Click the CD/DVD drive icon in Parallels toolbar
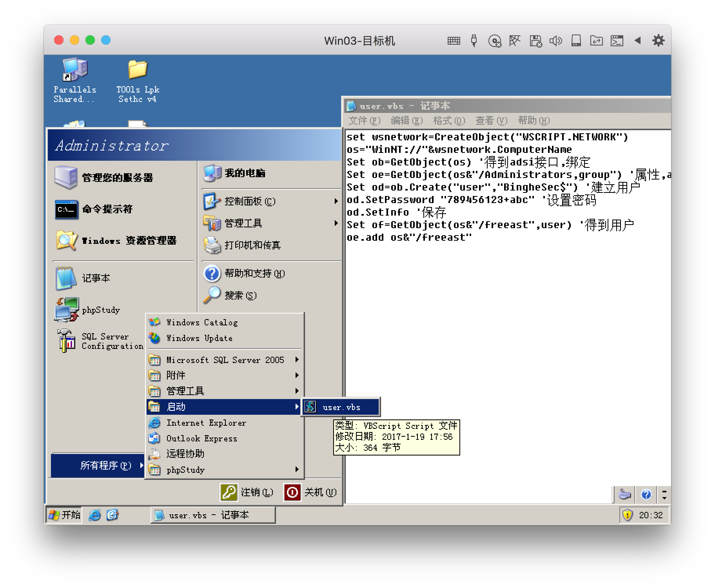This screenshot has height=588, width=715. tap(495, 41)
